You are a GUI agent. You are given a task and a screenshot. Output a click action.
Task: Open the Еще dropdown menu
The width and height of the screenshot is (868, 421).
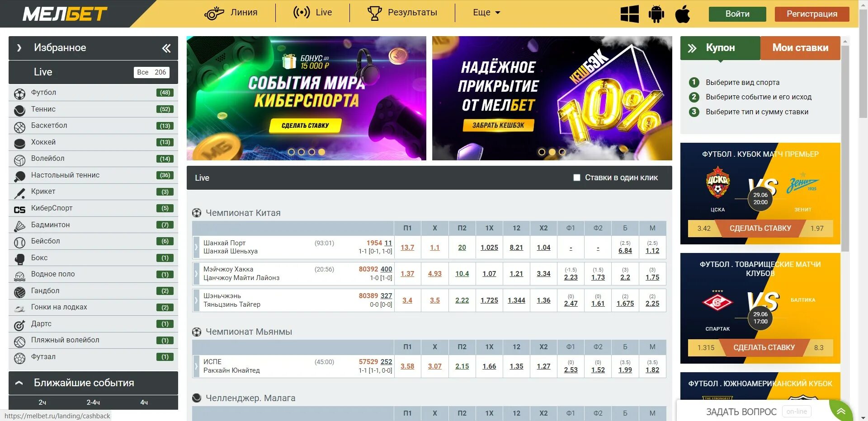(486, 13)
